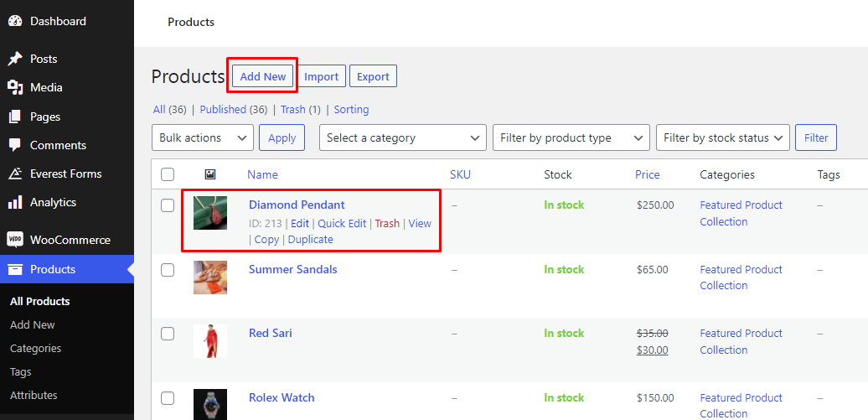
Task: Go to Posts in the sidebar
Action: pos(44,59)
